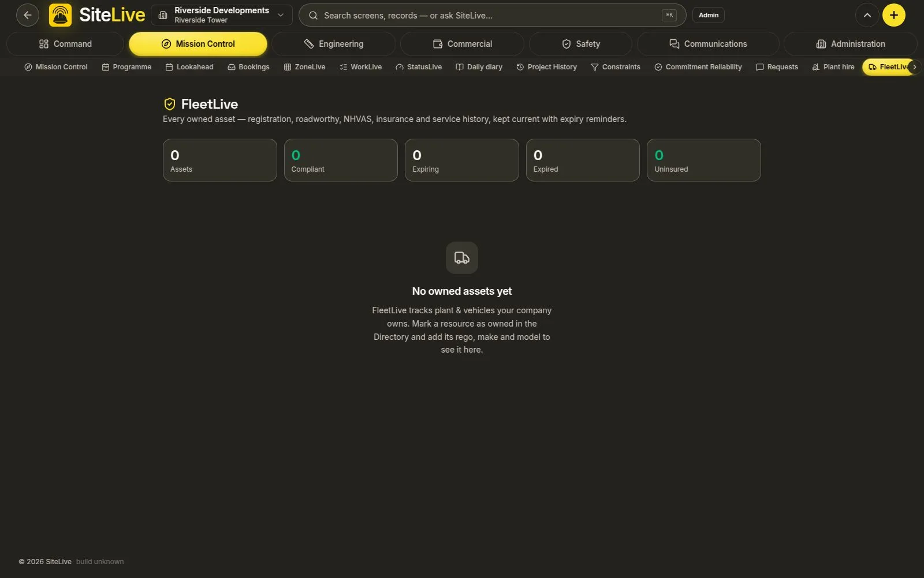Open the Riverside Developments project selector
Image resolution: width=924 pixels, height=578 pixels.
pos(222,15)
